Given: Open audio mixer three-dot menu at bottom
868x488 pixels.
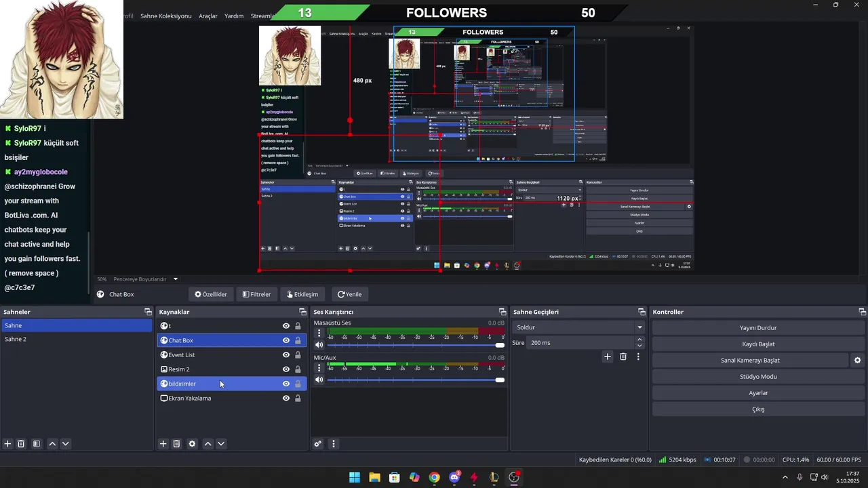Looking at the screenshot, I should [333, 444].
